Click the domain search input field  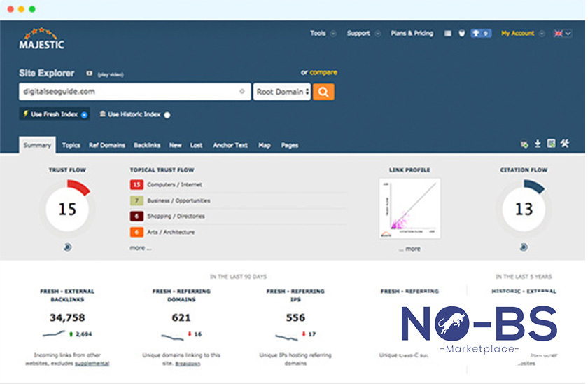pyautogui.click(x=135, y=92)
